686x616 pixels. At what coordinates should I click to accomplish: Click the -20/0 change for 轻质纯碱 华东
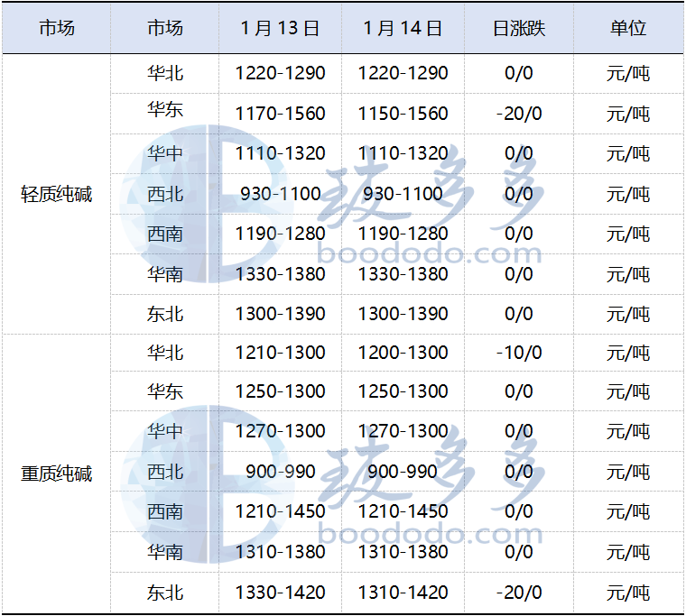519,114
